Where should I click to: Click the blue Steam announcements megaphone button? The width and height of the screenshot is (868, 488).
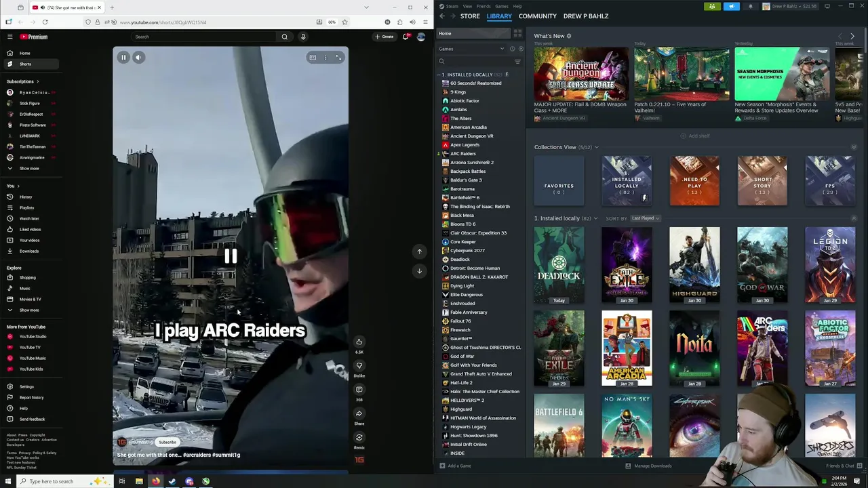click(732, 6)
